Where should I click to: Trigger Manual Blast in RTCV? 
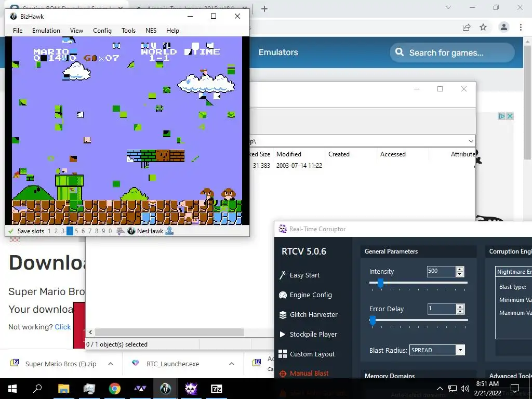pyautogui.click(x=303, y=374)
